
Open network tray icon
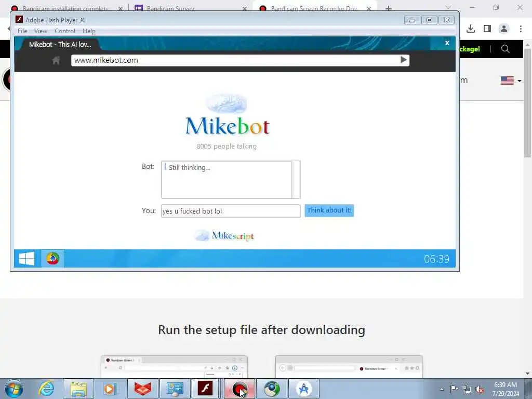tap(467, 389)
